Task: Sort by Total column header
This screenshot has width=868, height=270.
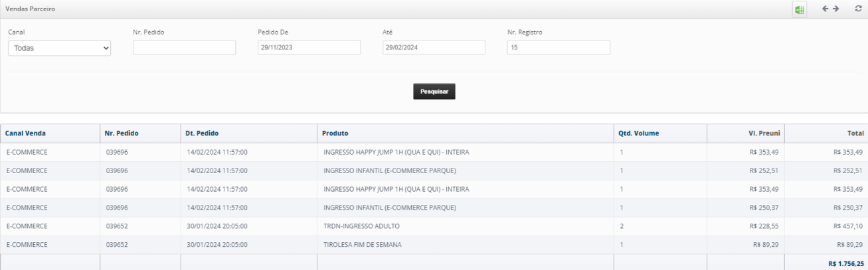Action: [855, 133]
